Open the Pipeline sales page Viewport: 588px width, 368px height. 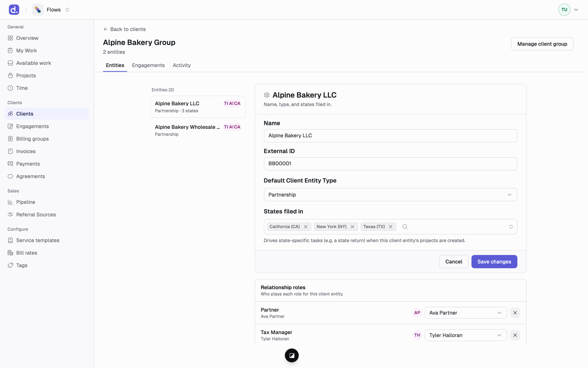pyautogui.click(x=47, y=202)
